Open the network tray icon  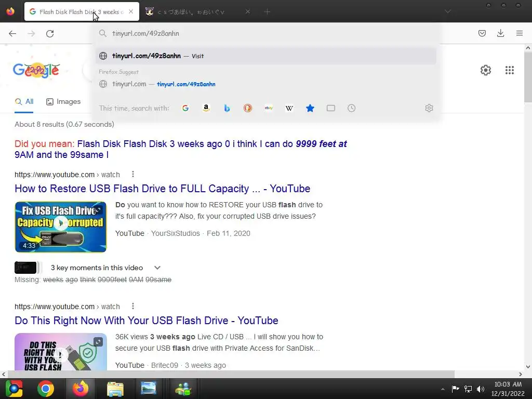click(468, 389)
